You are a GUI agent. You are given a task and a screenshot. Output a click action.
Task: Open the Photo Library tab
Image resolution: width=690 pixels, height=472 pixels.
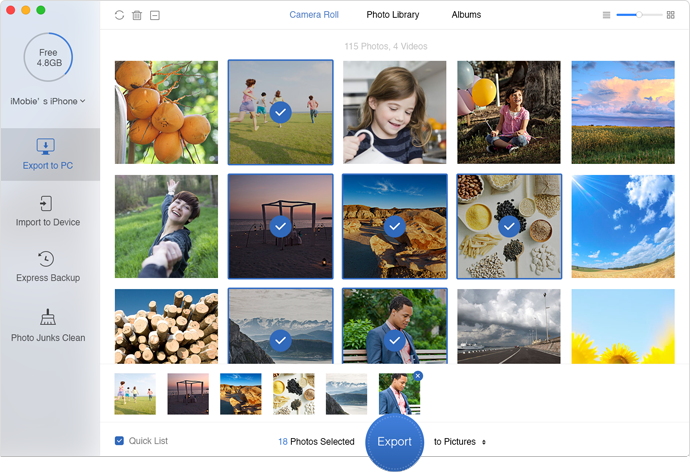pyautogui.click(x=393, y=15)
